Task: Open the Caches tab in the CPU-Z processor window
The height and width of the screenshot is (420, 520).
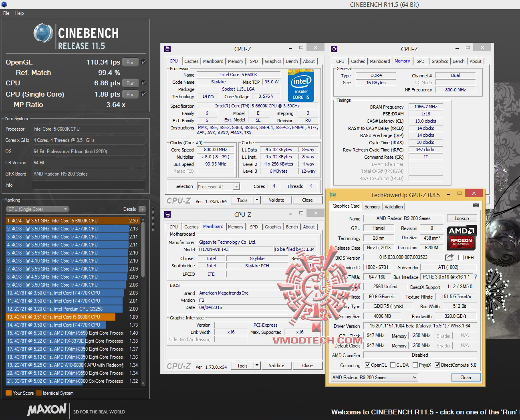Action: [x=191, y=61]
